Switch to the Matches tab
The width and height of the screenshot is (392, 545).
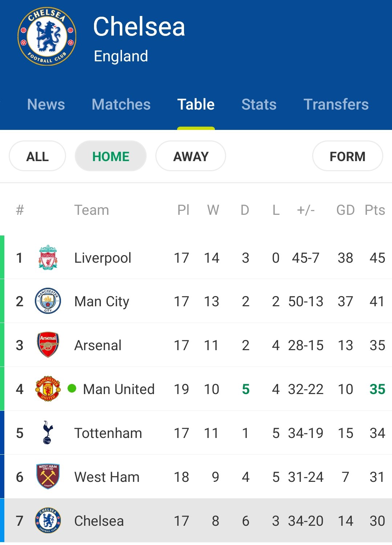coord(121,105)
